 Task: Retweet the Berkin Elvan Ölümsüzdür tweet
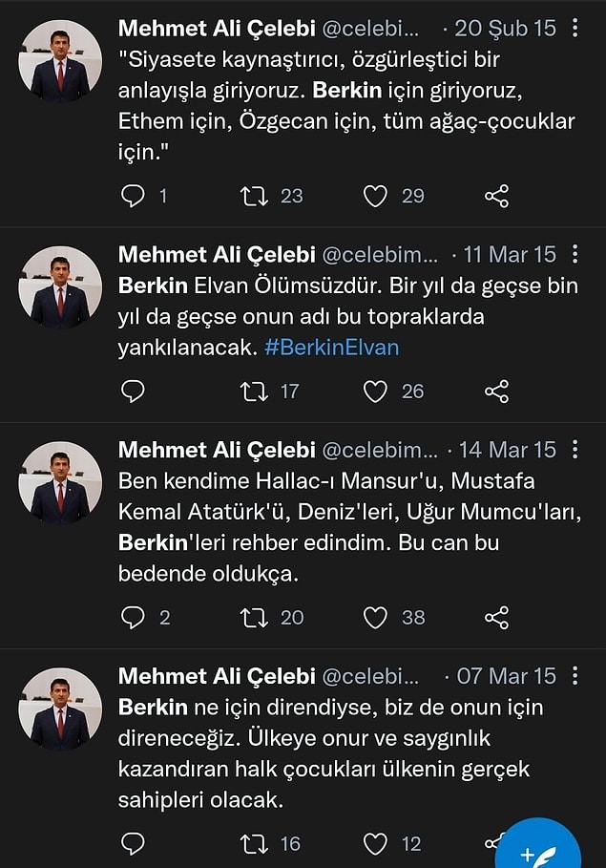(254, 392)
